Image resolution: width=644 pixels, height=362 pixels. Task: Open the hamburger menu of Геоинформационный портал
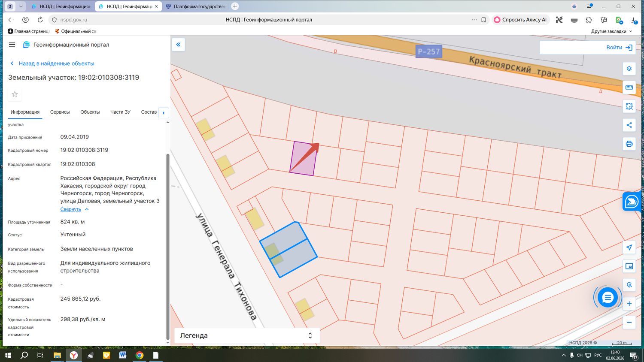[12, 45]
